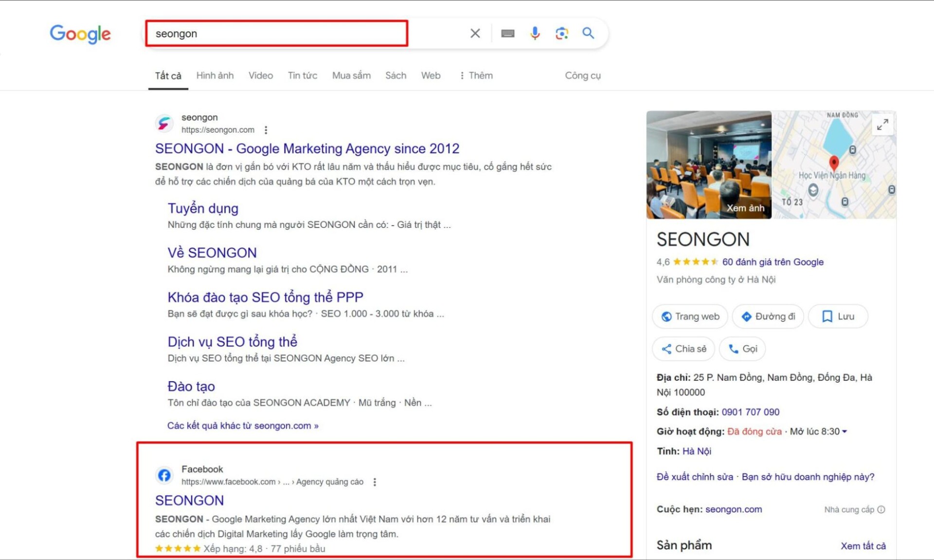Screen dimensions: 934x560
Task: Click the Đường đi directions button
Action: (768, 316)
